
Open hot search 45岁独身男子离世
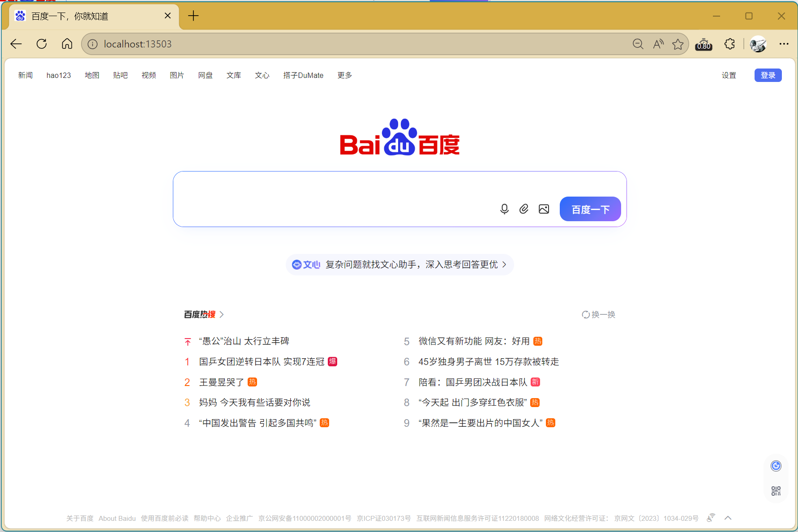click(x=489, y=361)
